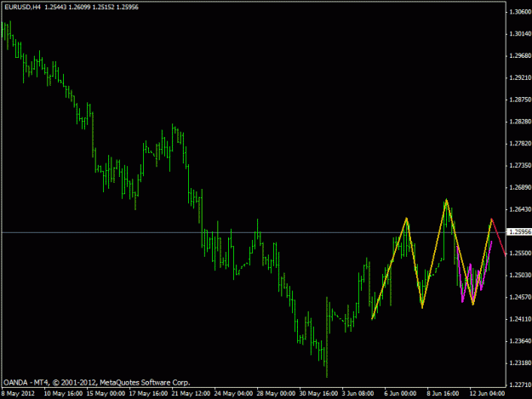The width and height of the screenshot is (532, 399).
Task: Click the 1.25030 price scale label
Action: (x=520, y=276)
